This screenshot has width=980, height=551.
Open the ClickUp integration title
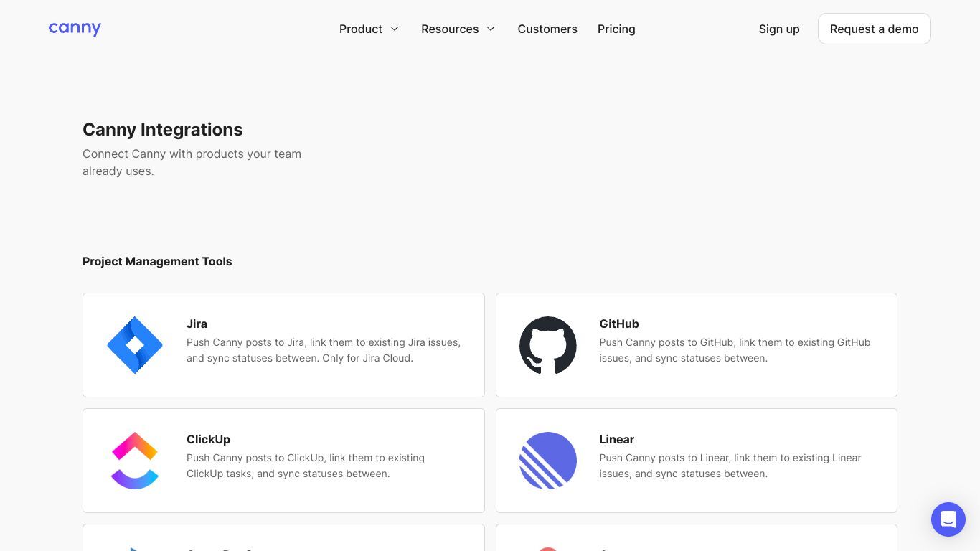208,439
